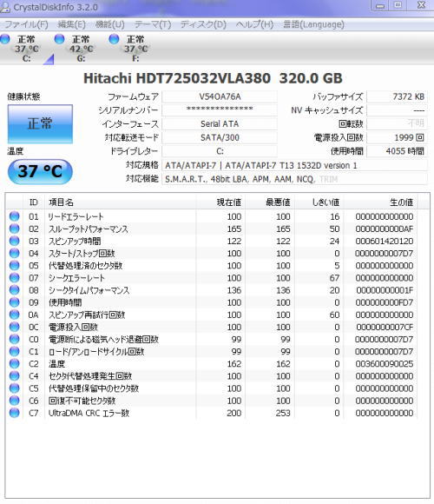The width and height of the screenshot is (434, 504).
Task: Click raw value 003600090025
Action: [384, 364]
